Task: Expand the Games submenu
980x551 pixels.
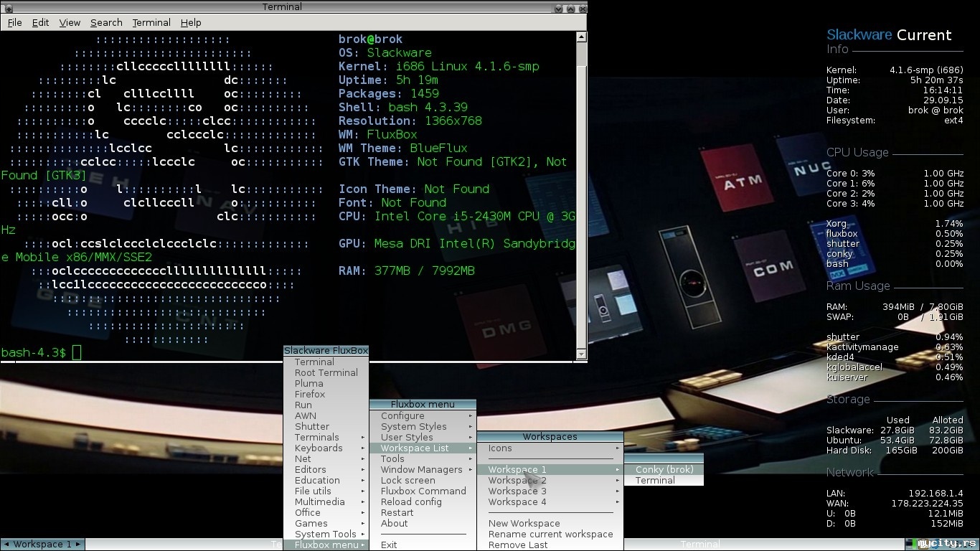Action: point(326,524)
